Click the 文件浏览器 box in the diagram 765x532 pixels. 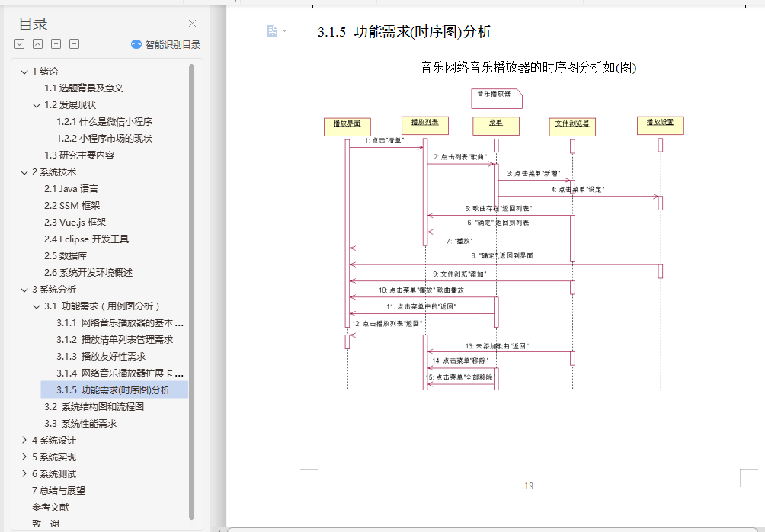pos(571,127)
